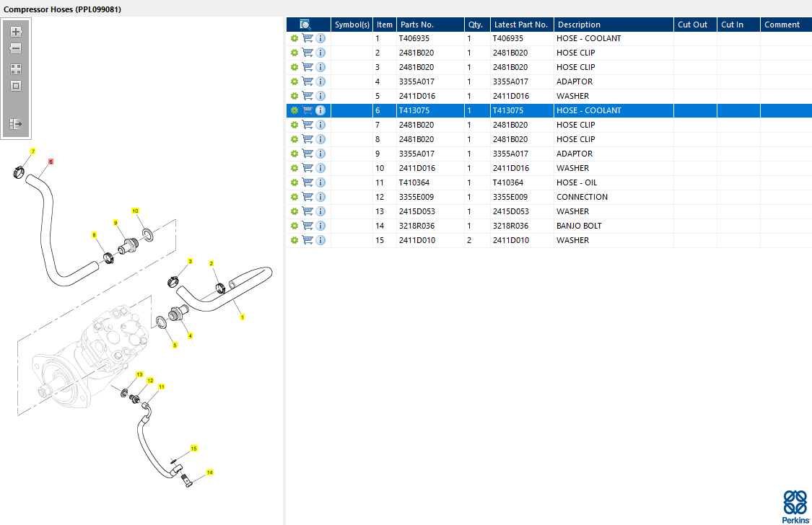The height and width of the screenshot is (525, 812).
Task: Sort by Parts No. column header
Action: 430,25
